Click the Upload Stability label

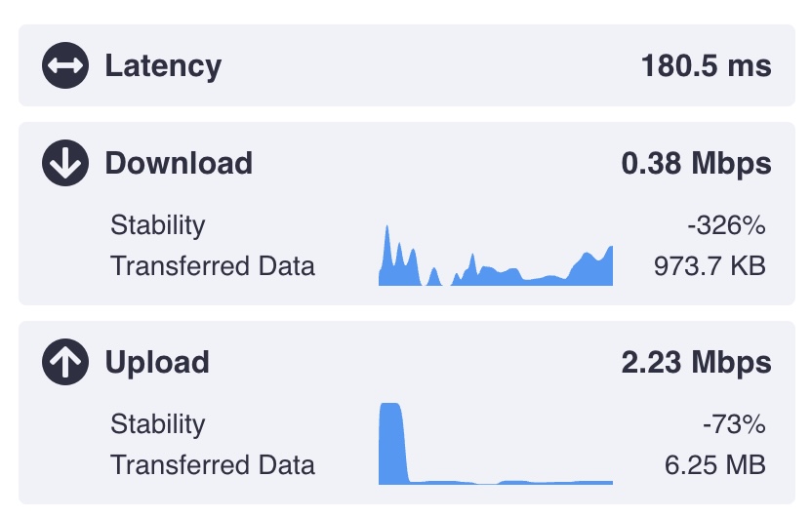point(158,424)
